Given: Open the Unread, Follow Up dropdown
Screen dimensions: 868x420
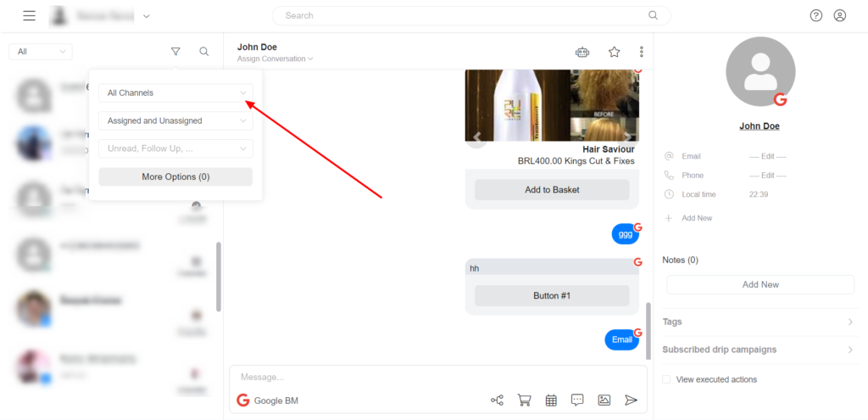Looking at the screenshot, I should click(175, 148).
